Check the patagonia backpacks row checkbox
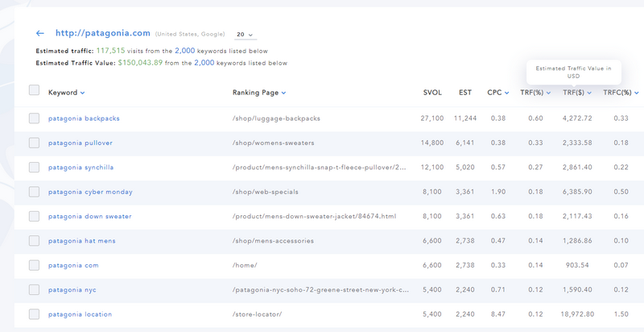Viewport: 644px width, 332px height. point(34,118)
